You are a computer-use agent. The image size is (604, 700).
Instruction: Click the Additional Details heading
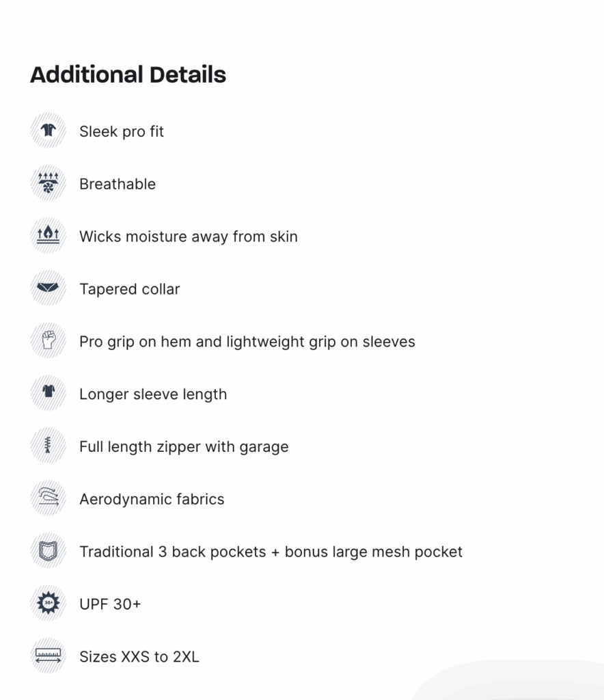(x=128, y=75)
